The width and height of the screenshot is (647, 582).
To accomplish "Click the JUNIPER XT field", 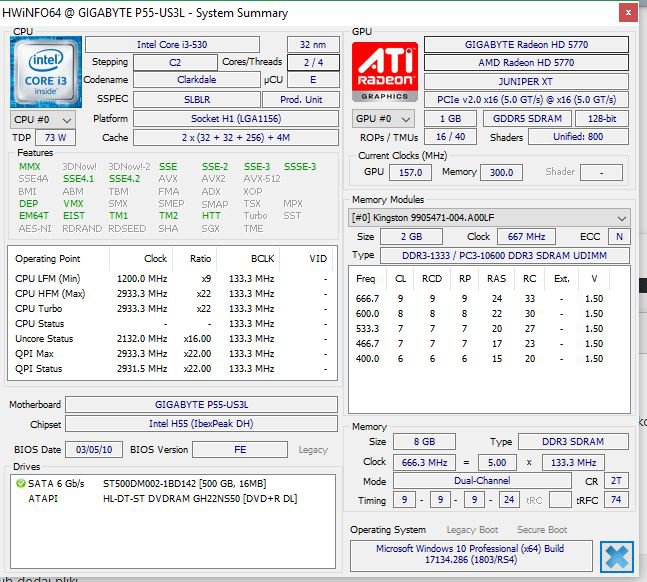I will pyautogui.click(x=526, y=81).
